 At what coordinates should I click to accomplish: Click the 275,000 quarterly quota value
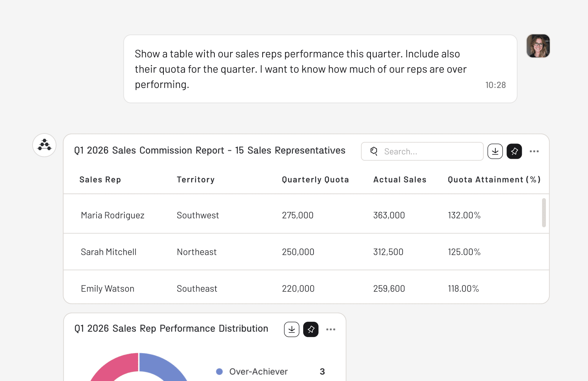point(298,215)
